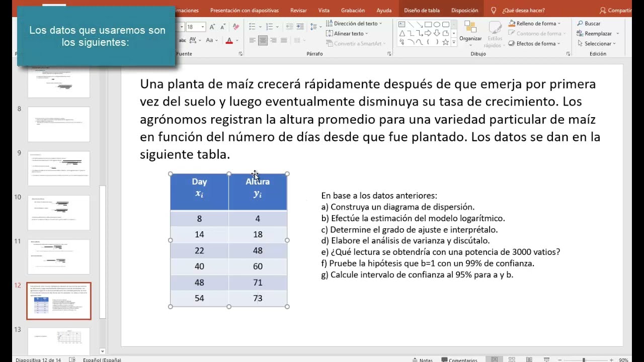Select the arrow line shape
This screenshot has height=362, width=644.
(419, 24)
